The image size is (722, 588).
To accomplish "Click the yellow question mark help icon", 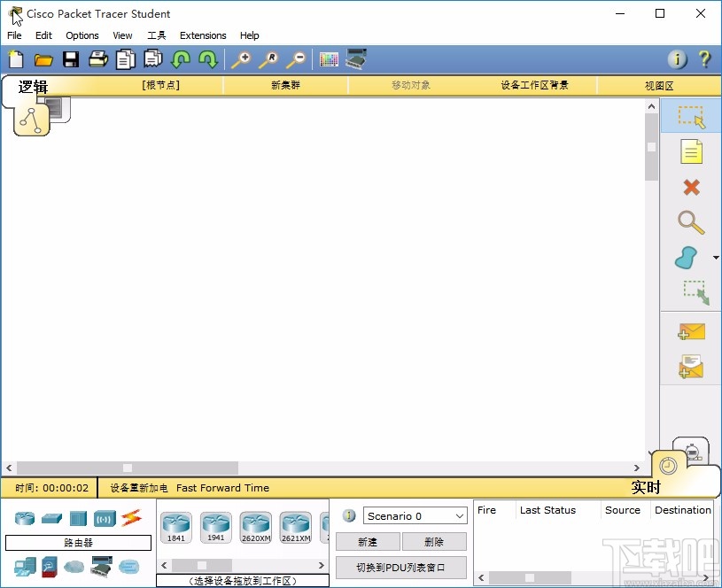I will 704,59.
